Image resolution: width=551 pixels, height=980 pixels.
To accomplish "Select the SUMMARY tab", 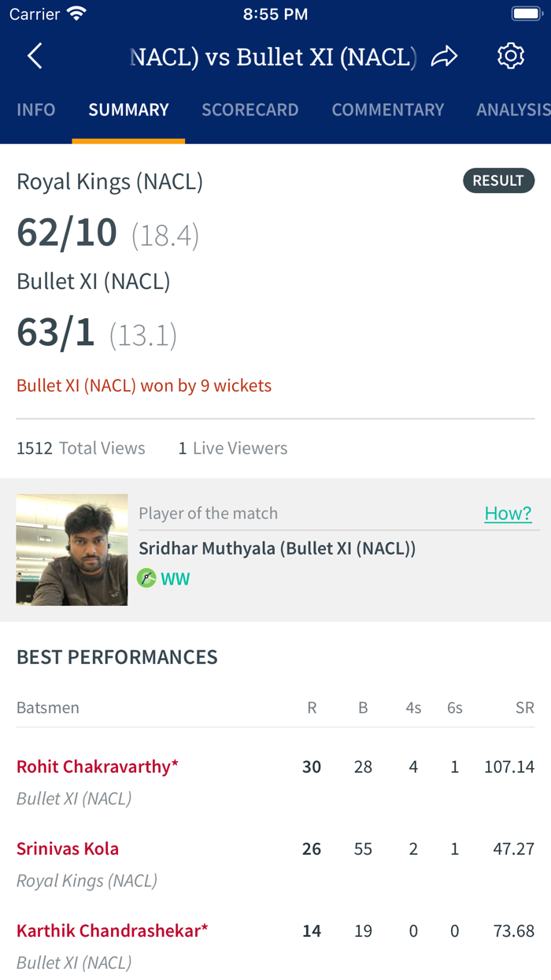I will [128, 110].
